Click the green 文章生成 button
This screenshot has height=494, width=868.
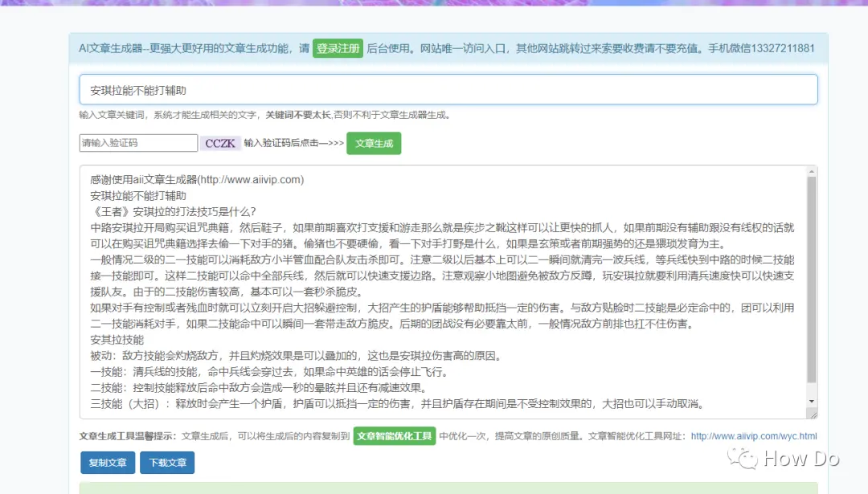(x=374, y=143)
